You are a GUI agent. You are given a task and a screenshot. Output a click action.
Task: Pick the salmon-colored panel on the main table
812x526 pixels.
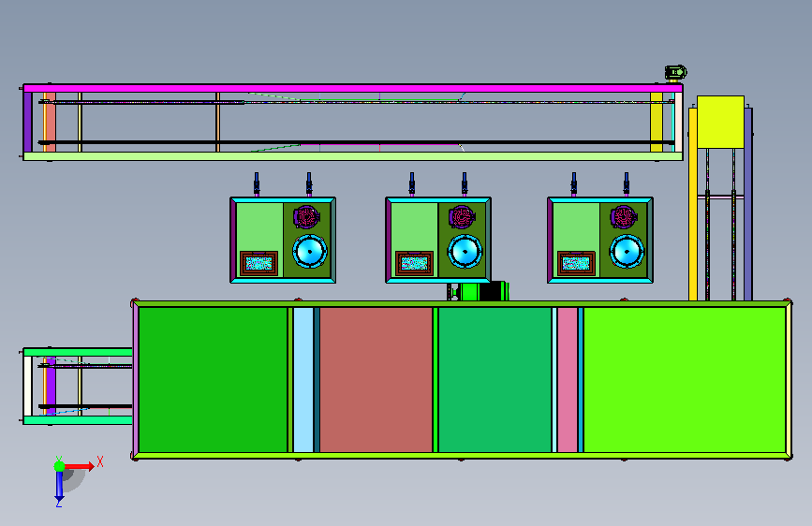[x=376, y=379]
